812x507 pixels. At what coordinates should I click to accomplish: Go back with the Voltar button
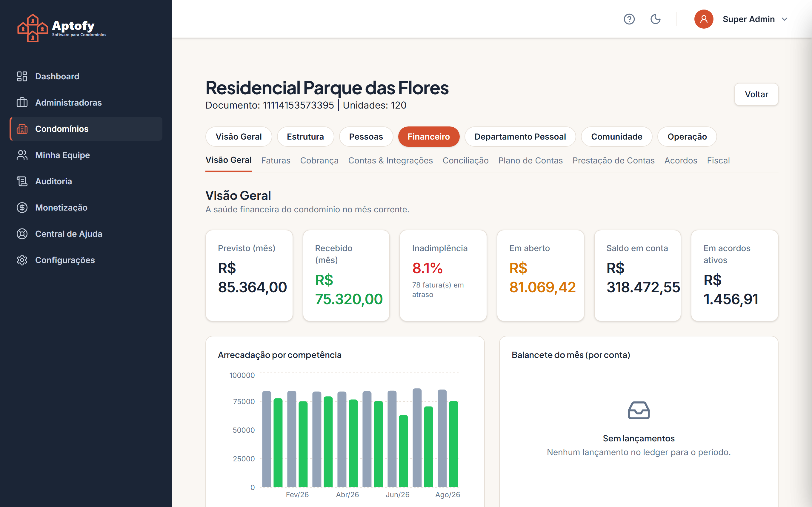click(756, 94)
